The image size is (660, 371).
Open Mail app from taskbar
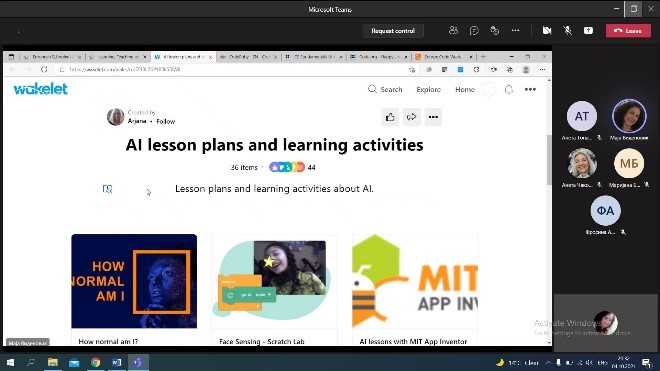74,362
